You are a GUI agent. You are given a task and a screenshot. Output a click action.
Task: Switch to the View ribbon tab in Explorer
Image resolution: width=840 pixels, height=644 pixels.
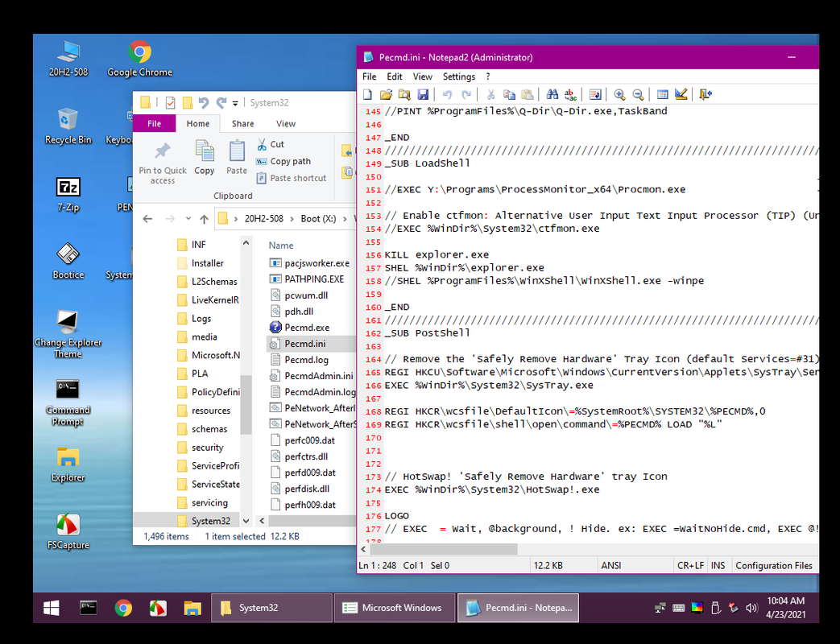pos(286,124)
